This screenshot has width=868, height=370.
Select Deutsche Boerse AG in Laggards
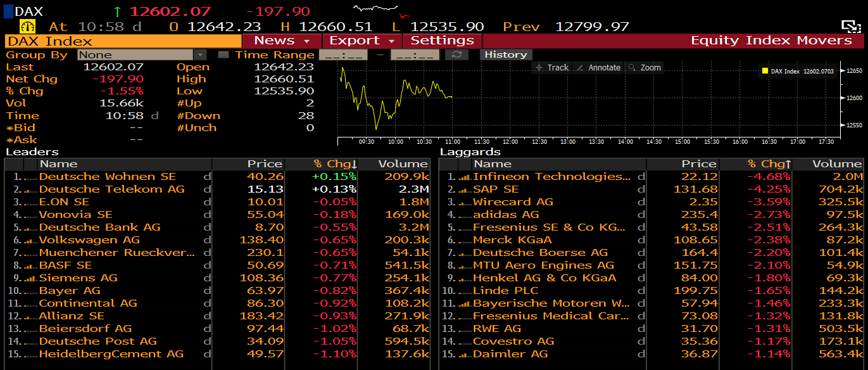pyautogui.click(x=651, y=253)
